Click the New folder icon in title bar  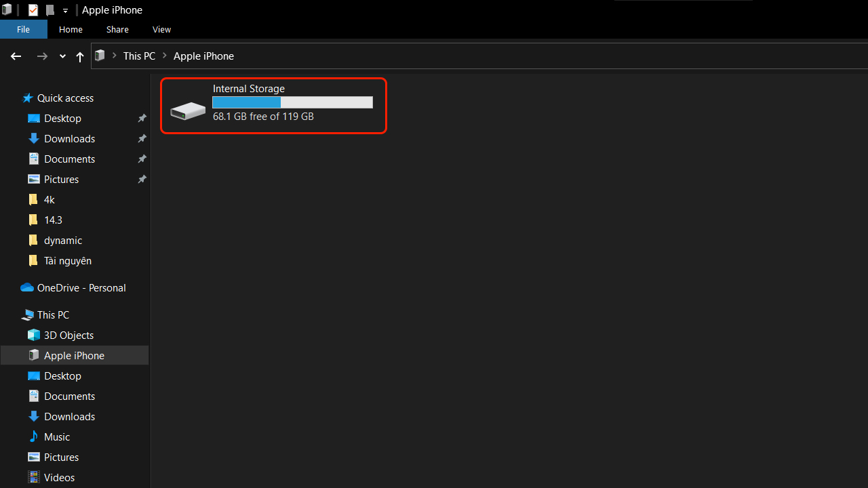click(x=50, y=10)
